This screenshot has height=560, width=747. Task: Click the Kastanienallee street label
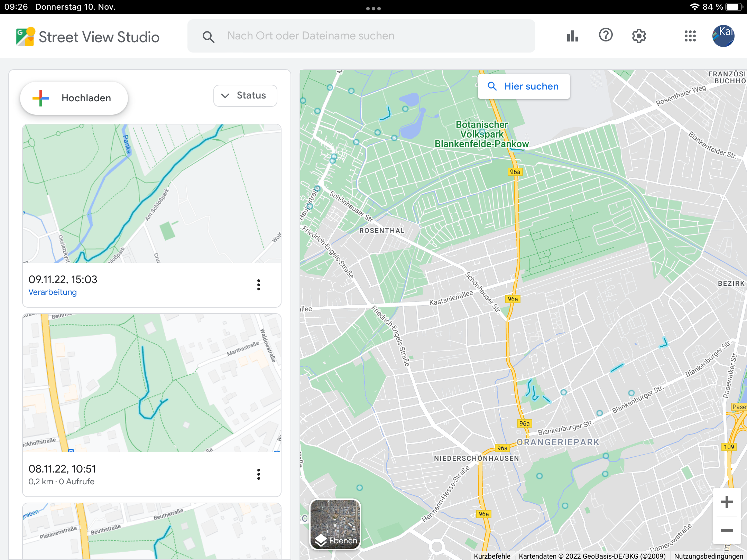coord(451,298)
